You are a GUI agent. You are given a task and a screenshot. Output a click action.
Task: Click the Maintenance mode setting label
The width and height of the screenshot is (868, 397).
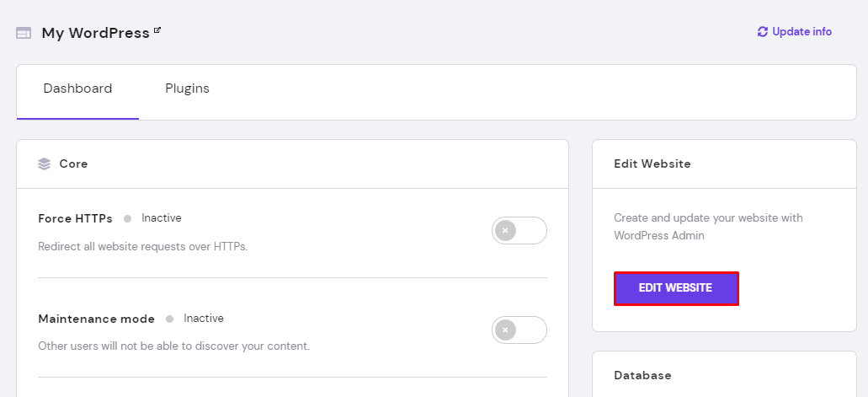click(96, 319)
